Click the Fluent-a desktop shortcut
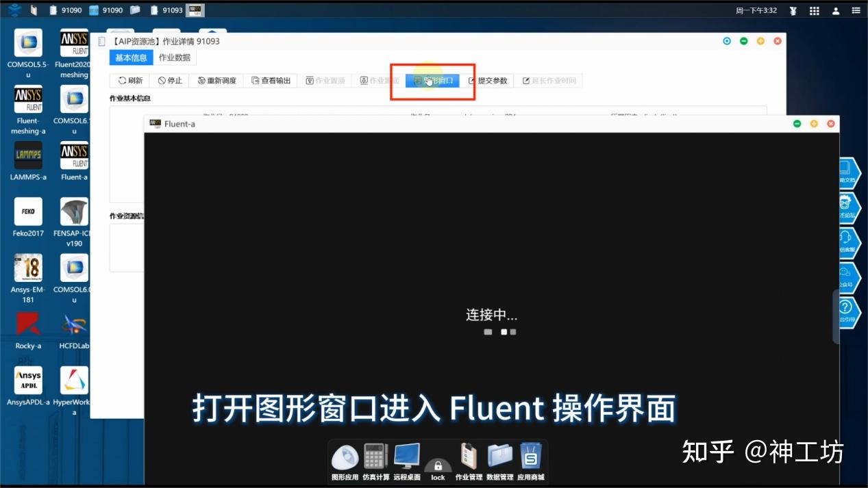 point(74,162)
